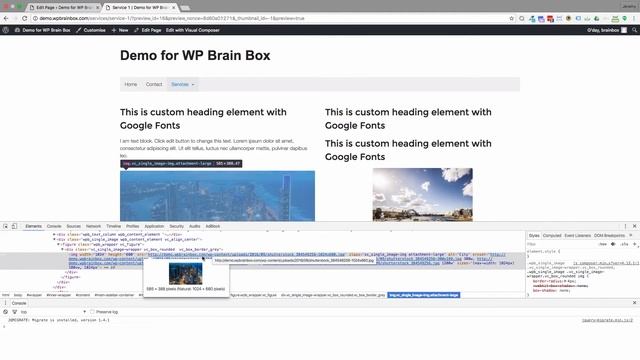
Task: Toggle the .cls classes button
Action: (624, 244)
